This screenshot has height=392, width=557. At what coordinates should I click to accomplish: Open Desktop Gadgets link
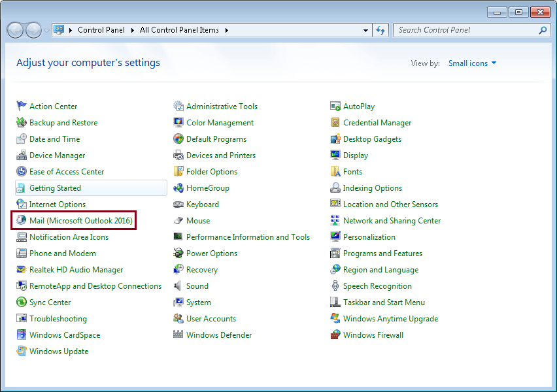[372, 139]
